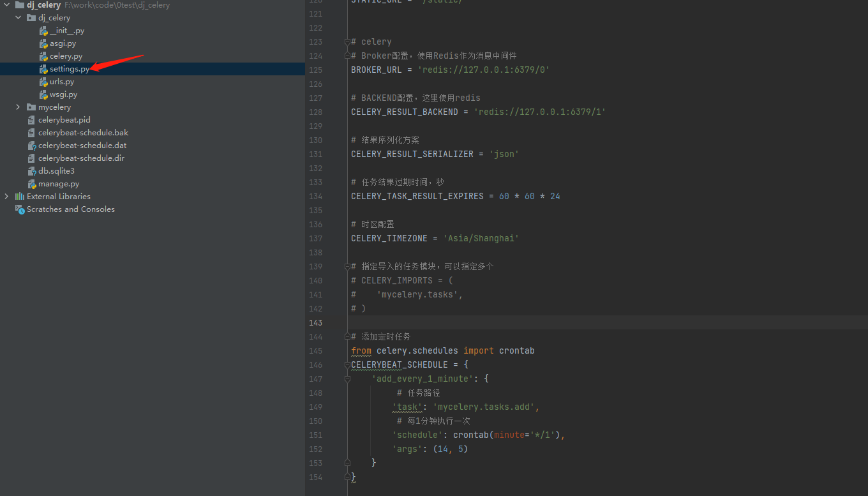Fold the comment block at line 123
This screenshot has height=496, width=868.
point(347,42)
